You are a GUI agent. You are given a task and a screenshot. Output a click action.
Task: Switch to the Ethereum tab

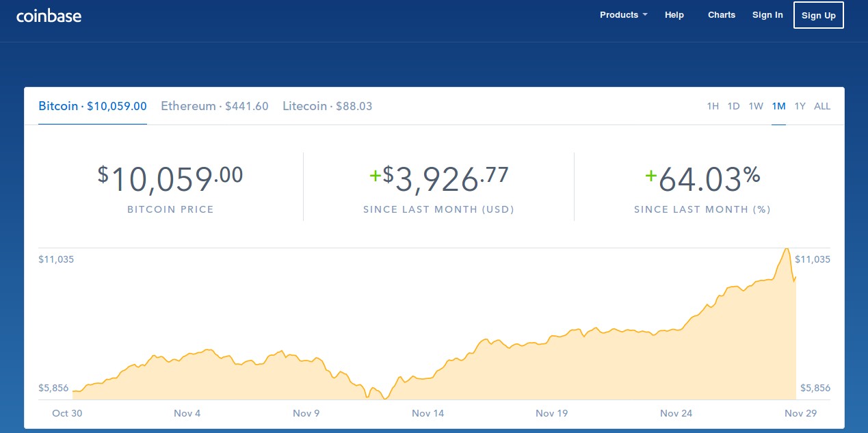tap(215, 106)
